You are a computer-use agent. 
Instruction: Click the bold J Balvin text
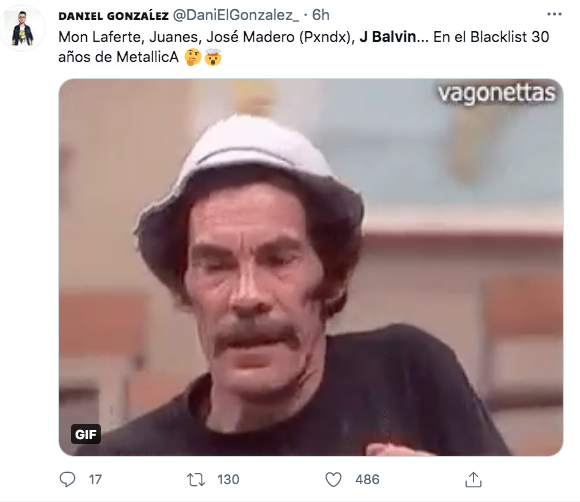[388, 37]
